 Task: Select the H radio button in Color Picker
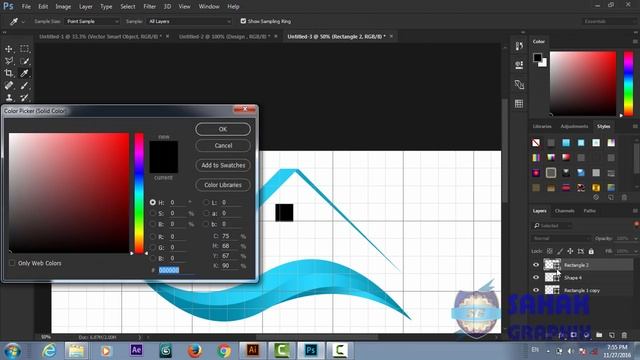point(153,202)
